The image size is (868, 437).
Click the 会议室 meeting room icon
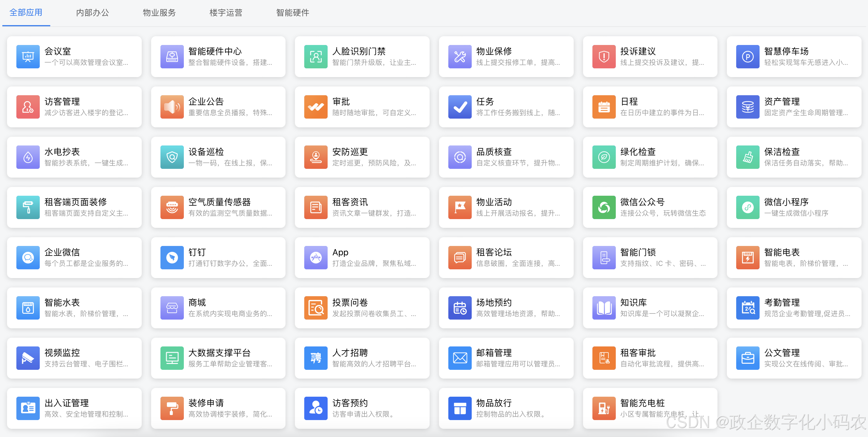[x=28, y=57]
